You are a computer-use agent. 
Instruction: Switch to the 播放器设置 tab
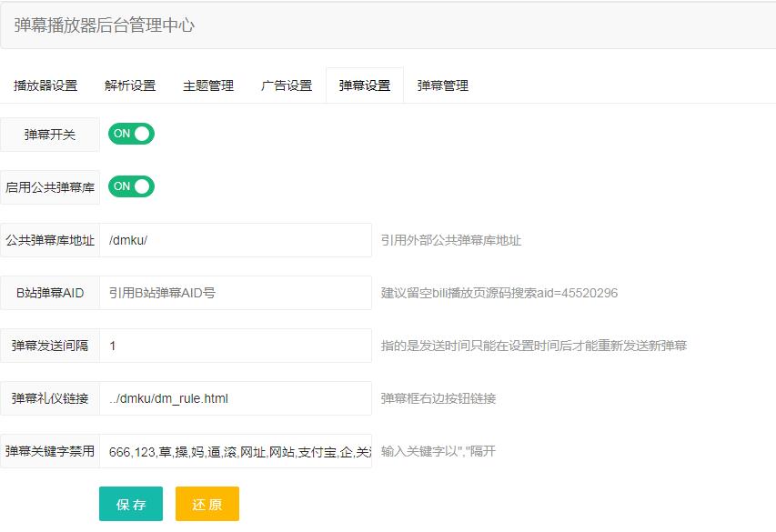click(x=45, y=85)
